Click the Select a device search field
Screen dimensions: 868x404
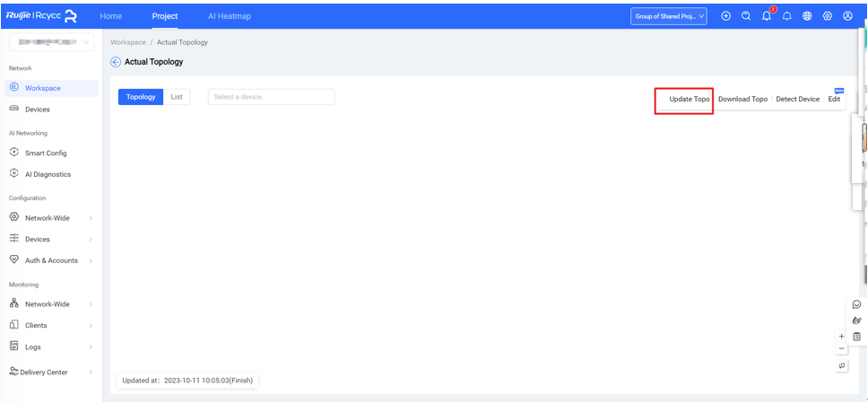point(271,97)
